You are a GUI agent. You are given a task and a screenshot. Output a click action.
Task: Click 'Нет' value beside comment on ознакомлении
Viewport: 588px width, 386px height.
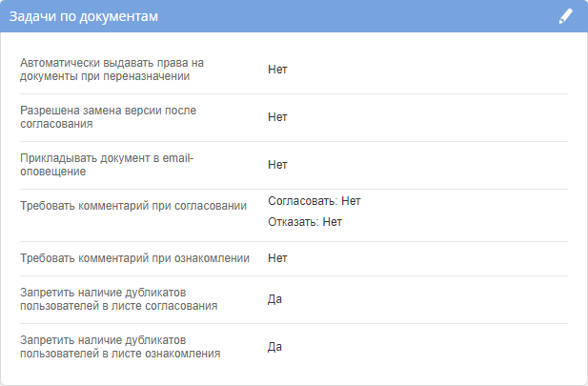click(x=277, y=257)
